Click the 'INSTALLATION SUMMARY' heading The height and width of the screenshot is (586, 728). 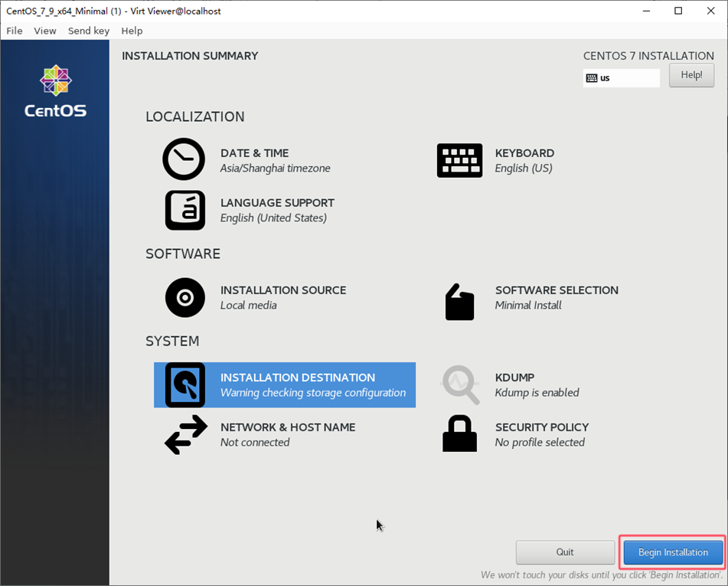[190, 56]
